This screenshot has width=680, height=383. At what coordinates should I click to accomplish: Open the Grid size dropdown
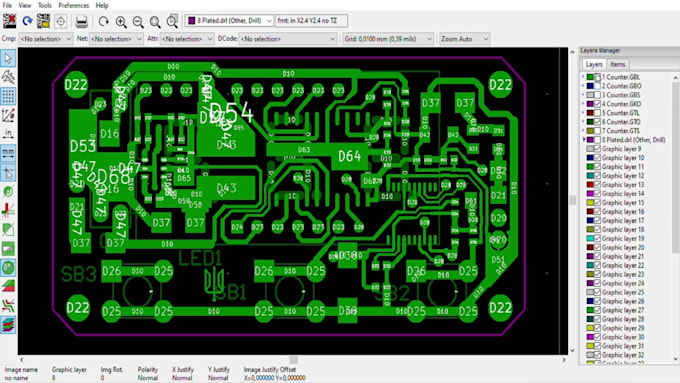point(389,39)
